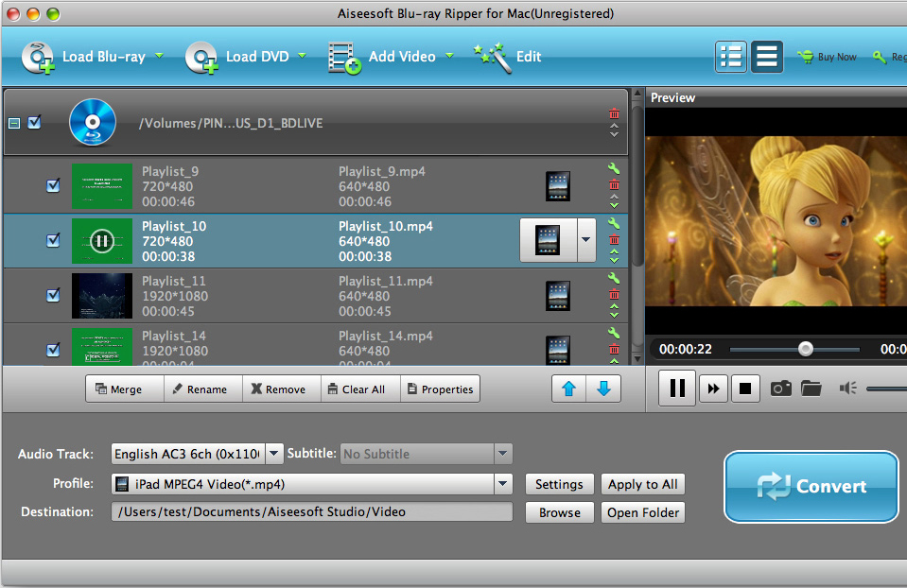Delete the Blu-ray disc entry with trash icon
This screenshot has width=907, height=588.
pyautogui.click(x=615, y=113)
